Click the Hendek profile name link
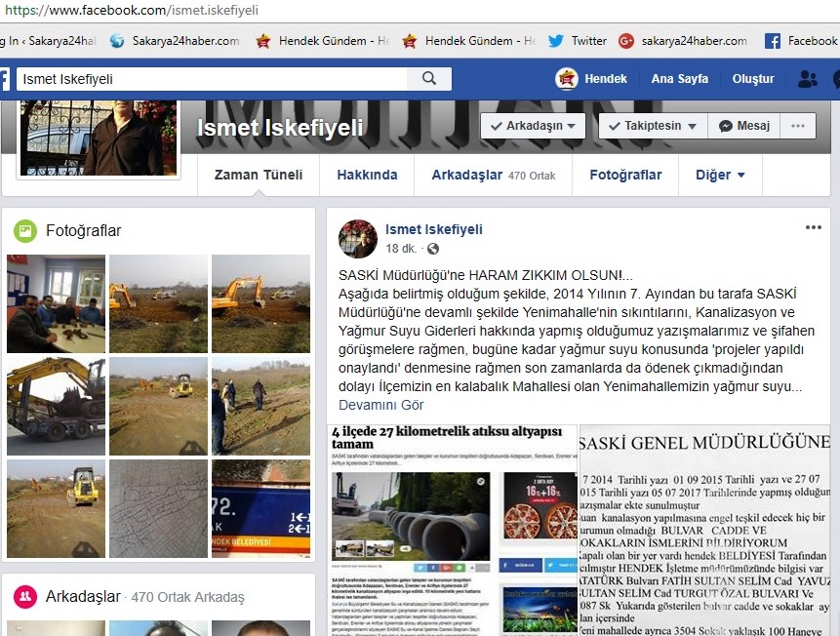 [605, 79]
